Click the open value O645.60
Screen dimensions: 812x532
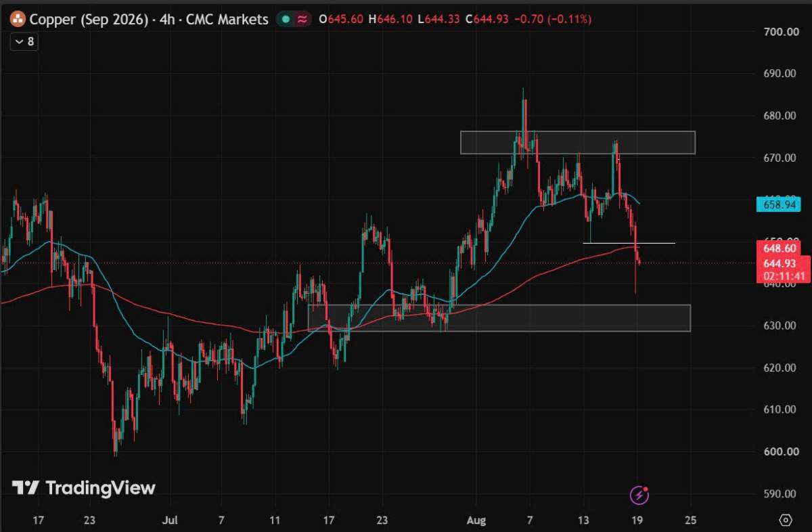point(342,20)
